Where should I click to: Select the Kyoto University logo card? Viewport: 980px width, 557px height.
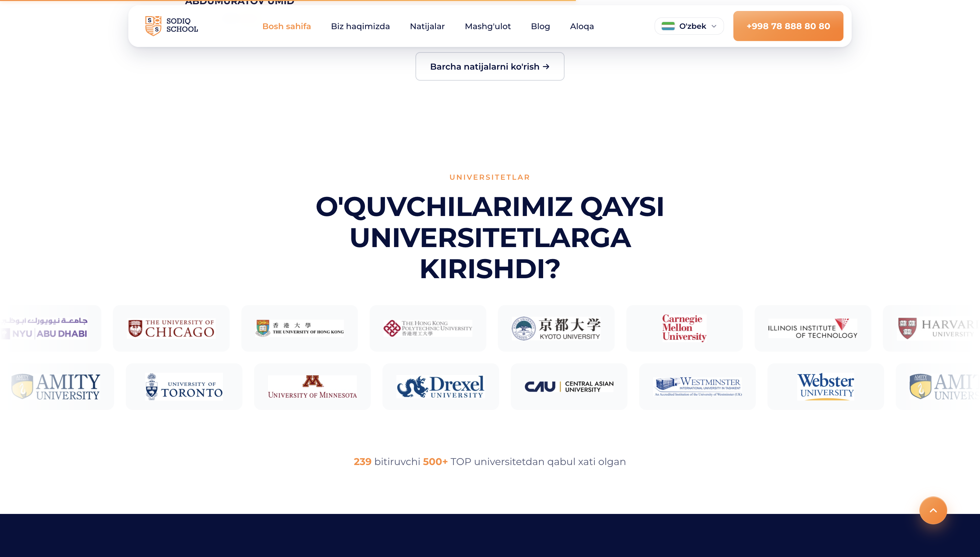(556, 328)
